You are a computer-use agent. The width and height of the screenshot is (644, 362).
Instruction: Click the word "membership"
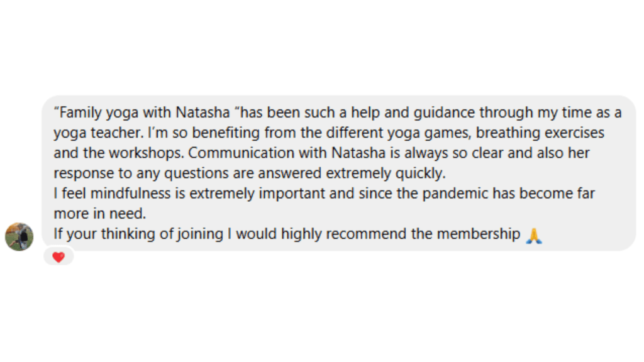click(479, 234)
